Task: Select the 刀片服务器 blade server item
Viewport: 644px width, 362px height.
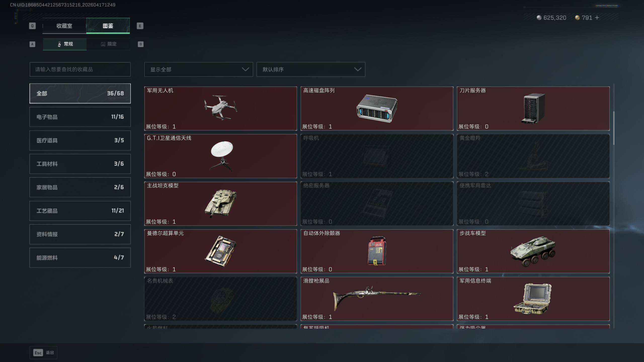Action: tap(533, 109)
